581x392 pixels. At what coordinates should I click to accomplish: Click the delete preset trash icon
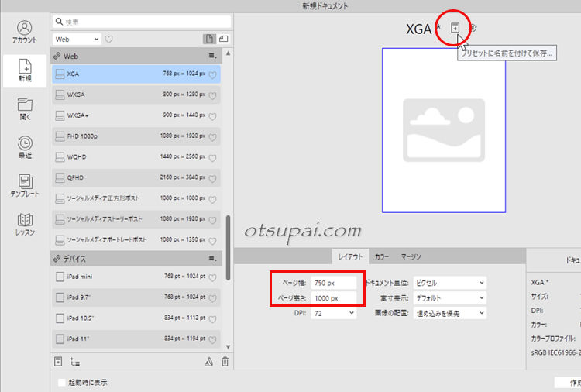225,361
